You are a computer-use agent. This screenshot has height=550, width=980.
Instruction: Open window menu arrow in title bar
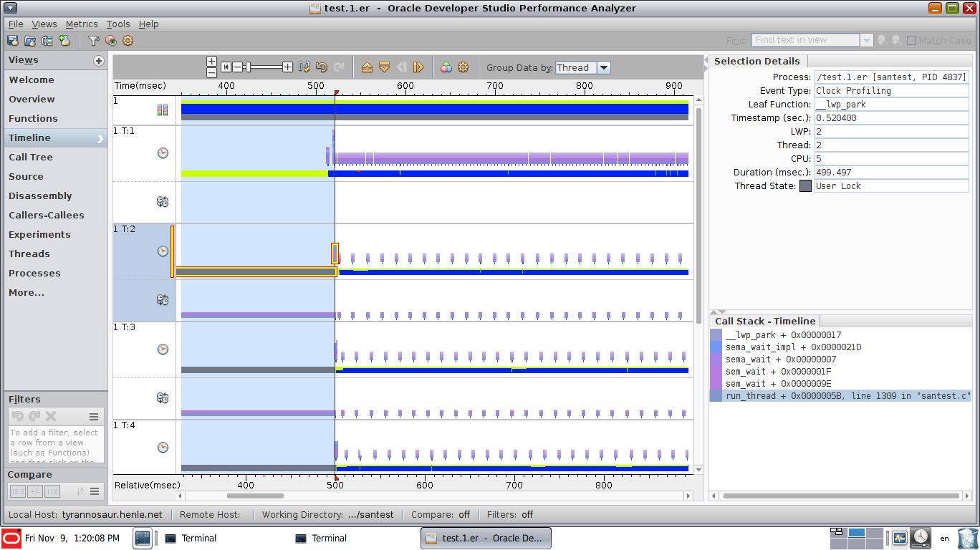point(11,8)
